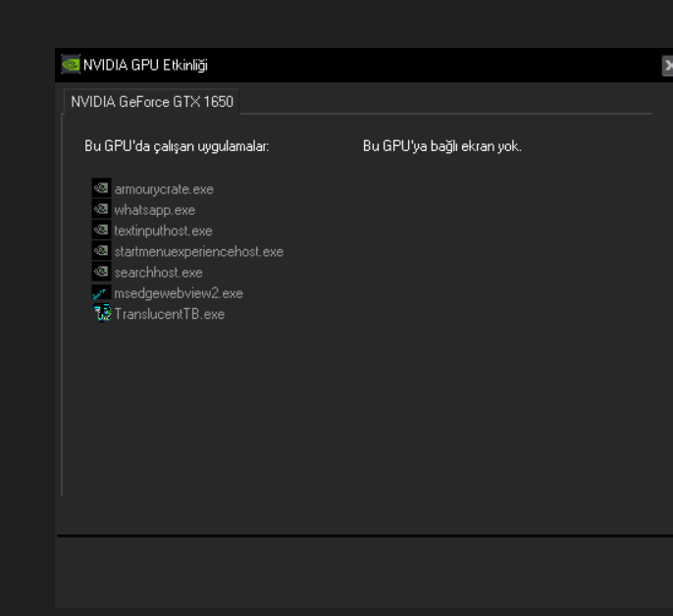The width and height of the screenshot is (673, 616).
Task: Click the whatsapp.exe icon
Action: [101, 209]
